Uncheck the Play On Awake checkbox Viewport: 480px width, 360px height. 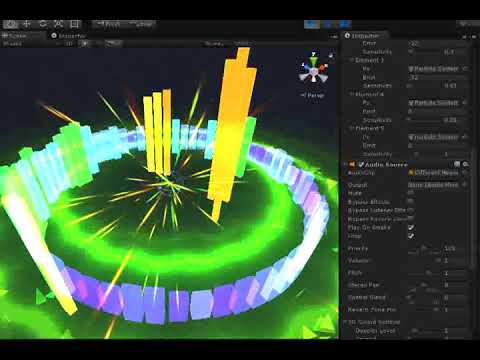(x=411, y=227)
